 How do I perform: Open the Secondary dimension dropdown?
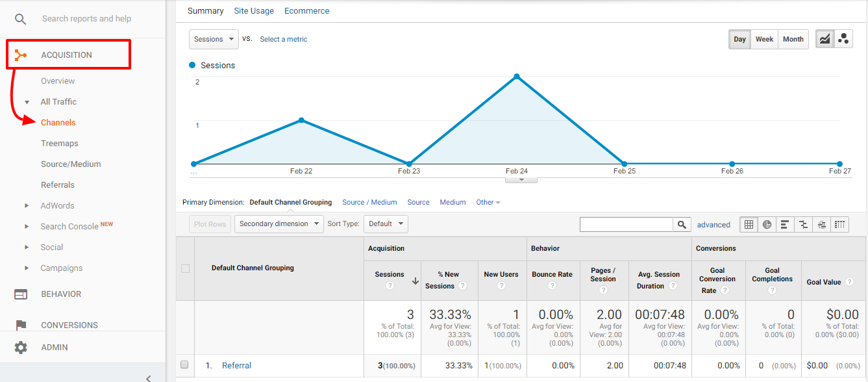pos(279,223)
